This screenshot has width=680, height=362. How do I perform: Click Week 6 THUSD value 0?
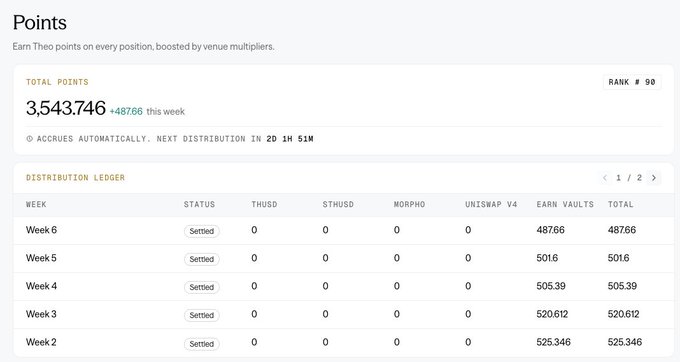pos(254,230)
